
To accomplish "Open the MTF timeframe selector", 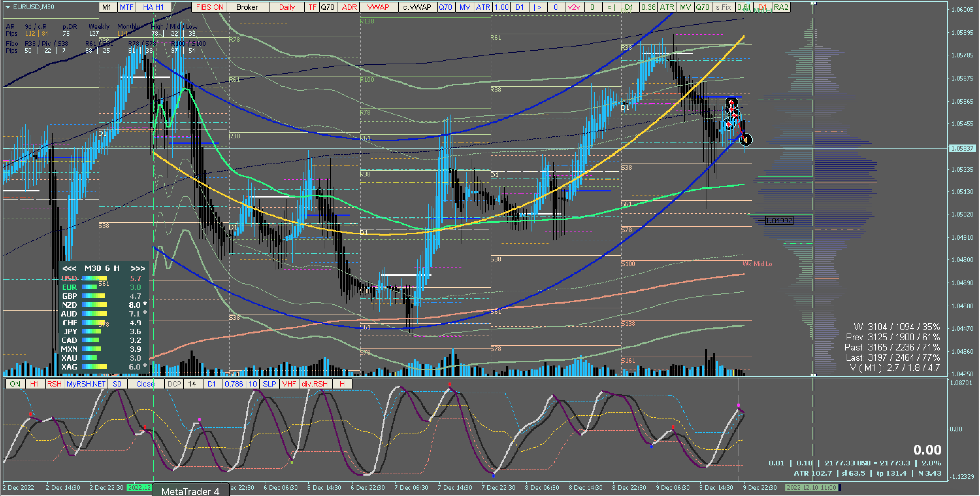I will click(126, 7).
